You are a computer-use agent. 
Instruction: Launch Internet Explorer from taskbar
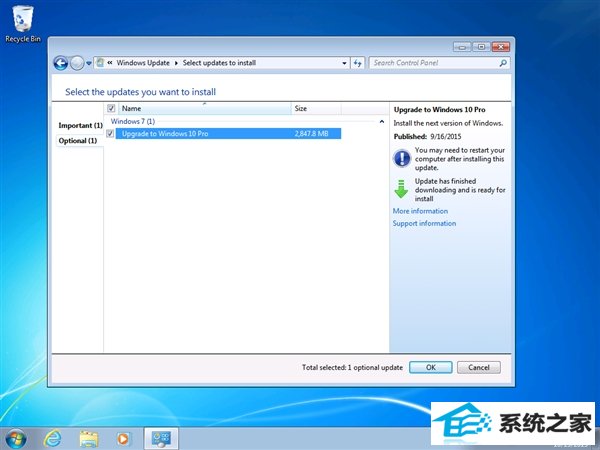[x=53, y=439]
